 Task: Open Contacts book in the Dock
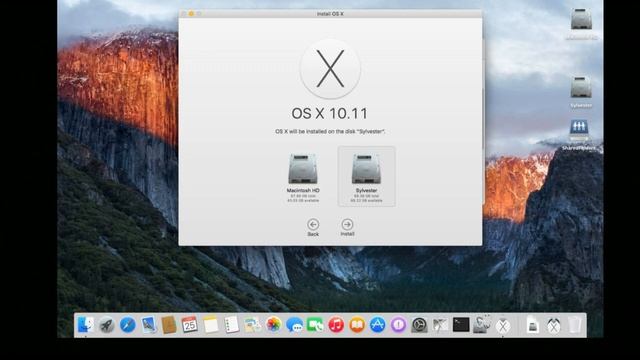(x=169, y=325)
